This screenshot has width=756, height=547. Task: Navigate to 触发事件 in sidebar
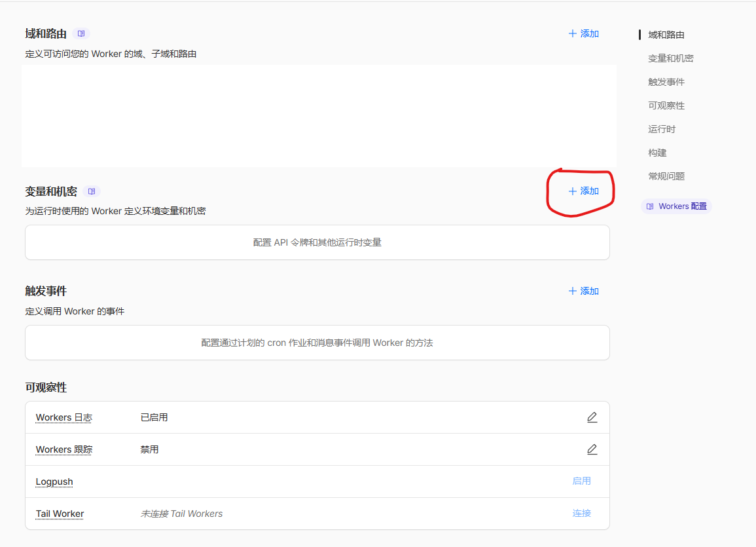click(666, 82)
